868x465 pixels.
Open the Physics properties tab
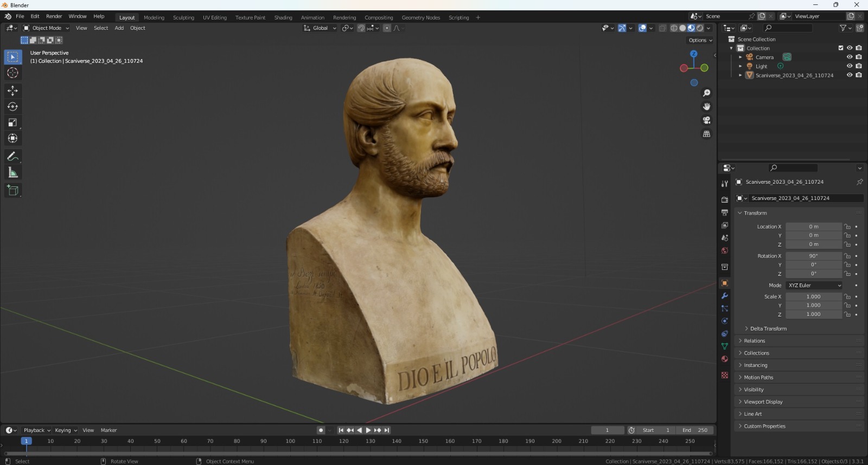(x=724, y=321)
